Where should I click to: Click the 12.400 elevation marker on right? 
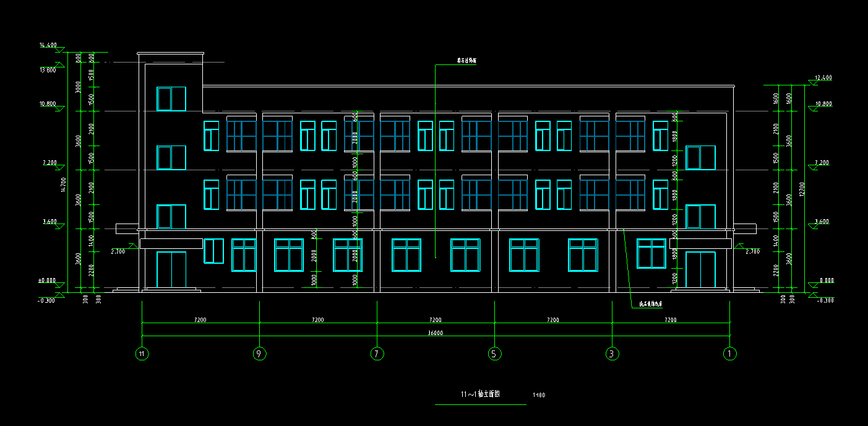point(823,78)
